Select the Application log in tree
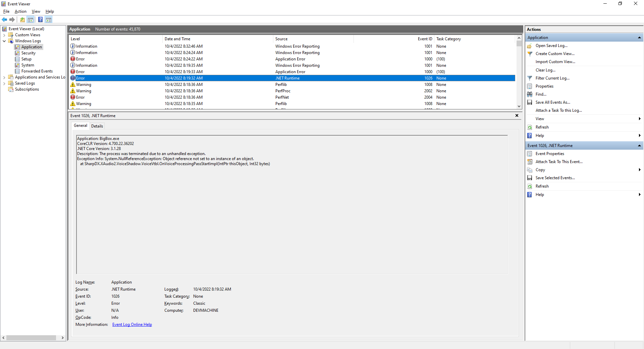The image size is (644, 349). (x=32, y=47)
